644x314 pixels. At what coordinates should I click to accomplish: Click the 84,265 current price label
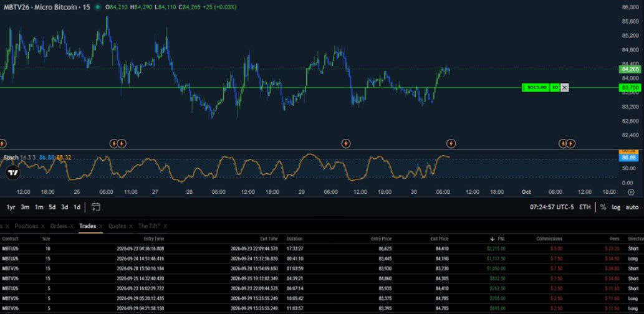[630, 69]
